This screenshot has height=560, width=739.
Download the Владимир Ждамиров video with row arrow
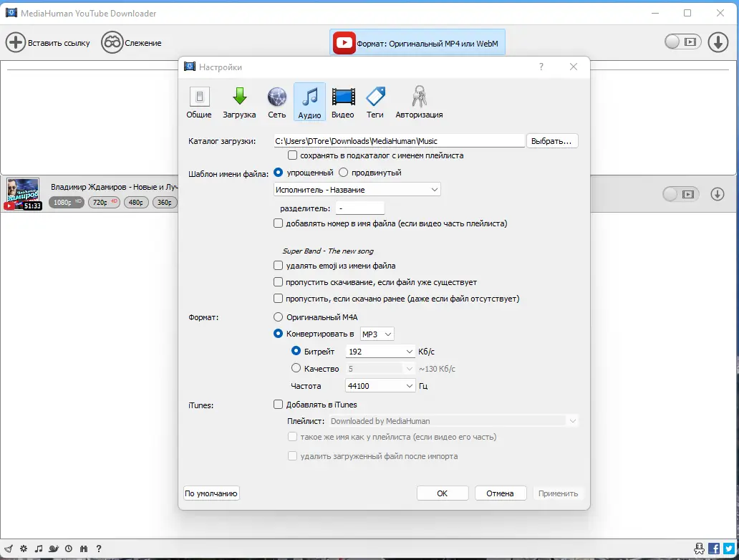718,194
